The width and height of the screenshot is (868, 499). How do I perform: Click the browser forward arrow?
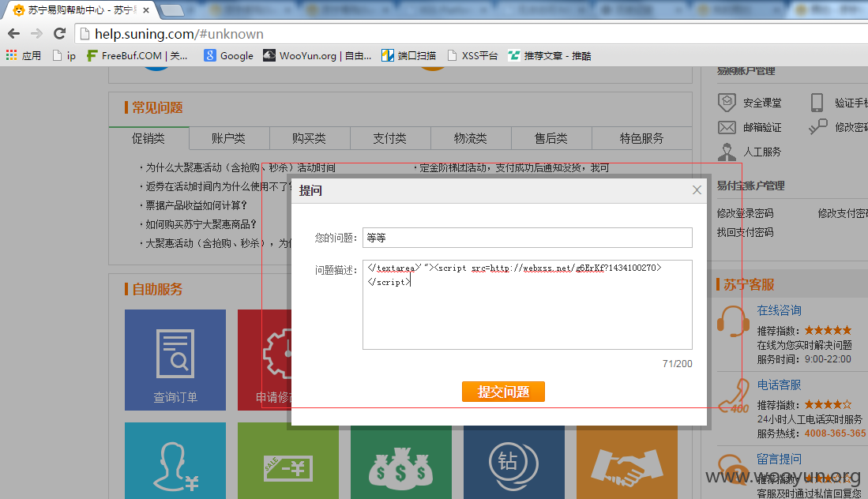pos(36,34)
